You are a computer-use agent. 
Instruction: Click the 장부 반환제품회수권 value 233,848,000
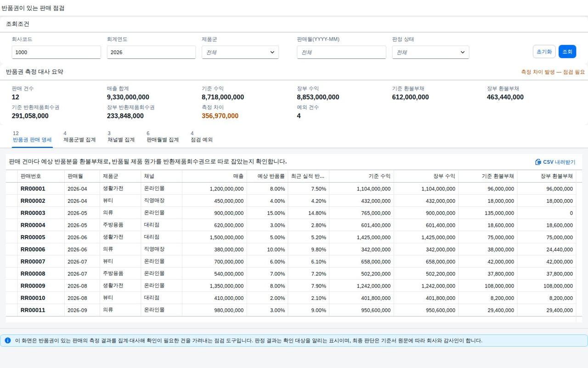point(125,116)
